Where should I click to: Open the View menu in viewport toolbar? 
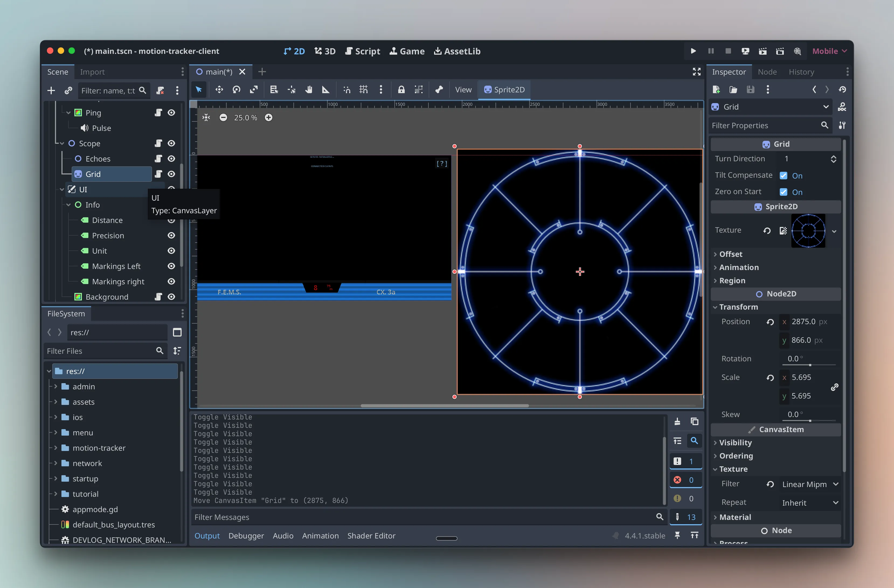[463, 89]
